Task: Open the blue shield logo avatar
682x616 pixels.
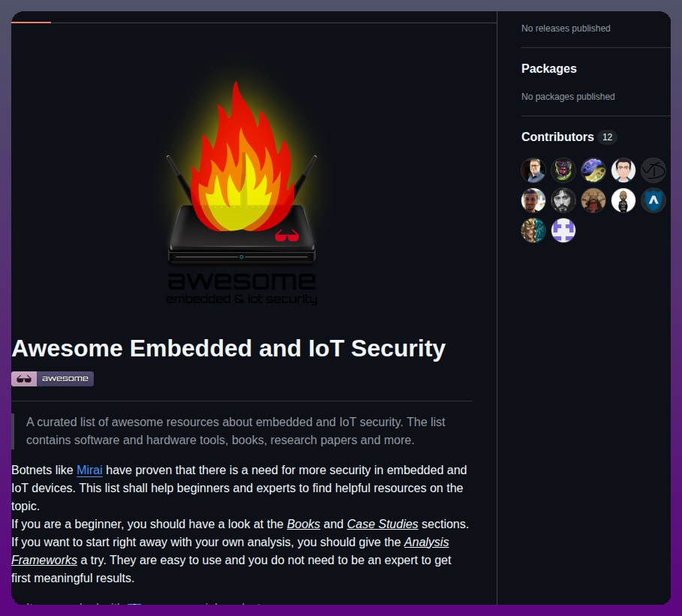Action: tap(653, 200)
